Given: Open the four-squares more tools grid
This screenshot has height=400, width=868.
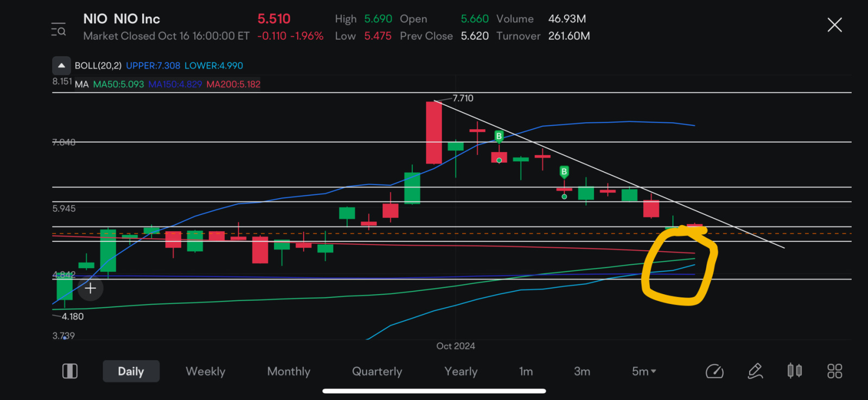Looking at the screenshot, I should tap(834, 371).
